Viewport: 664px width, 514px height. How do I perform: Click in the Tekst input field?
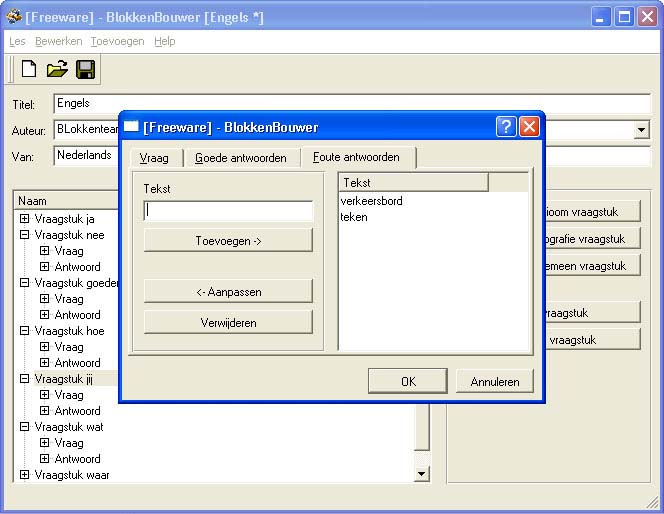228,211
